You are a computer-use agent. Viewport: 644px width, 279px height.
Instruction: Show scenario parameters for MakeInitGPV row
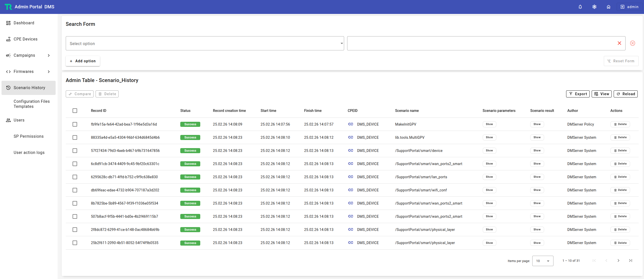[489, 124]
